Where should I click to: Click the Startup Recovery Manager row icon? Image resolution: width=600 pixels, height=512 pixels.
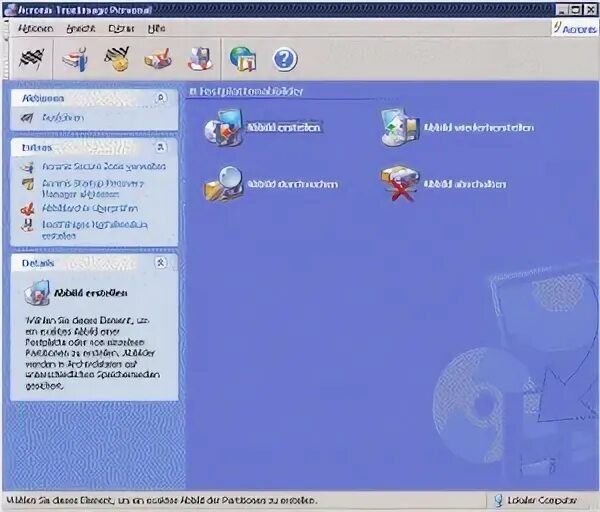[x=28, y=184]
